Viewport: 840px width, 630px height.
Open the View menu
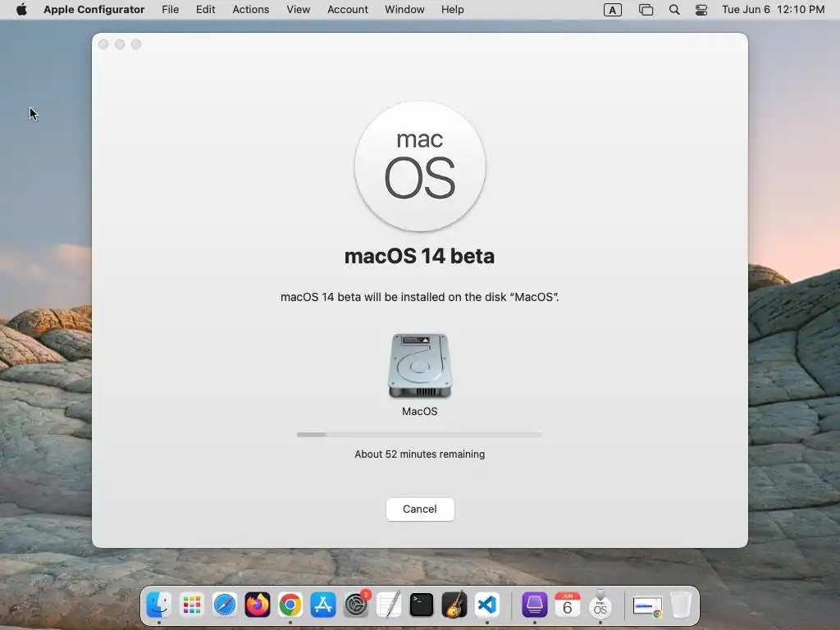pos(299,10)
